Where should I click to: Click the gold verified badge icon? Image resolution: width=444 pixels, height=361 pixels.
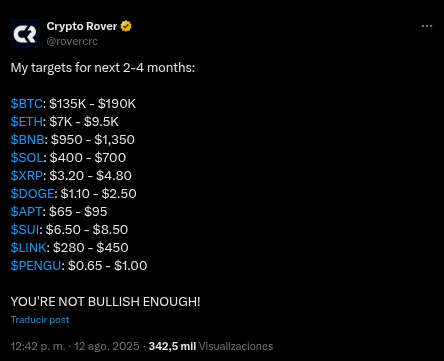(126, 26)
